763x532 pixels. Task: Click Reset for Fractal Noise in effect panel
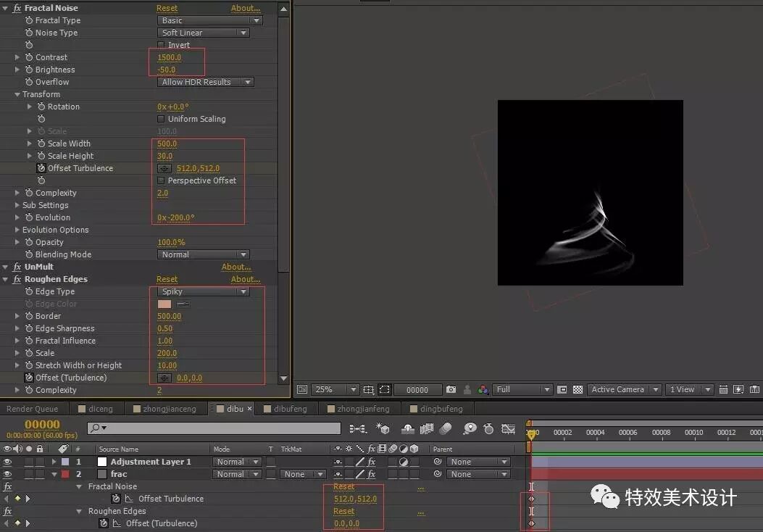(167, 8)
